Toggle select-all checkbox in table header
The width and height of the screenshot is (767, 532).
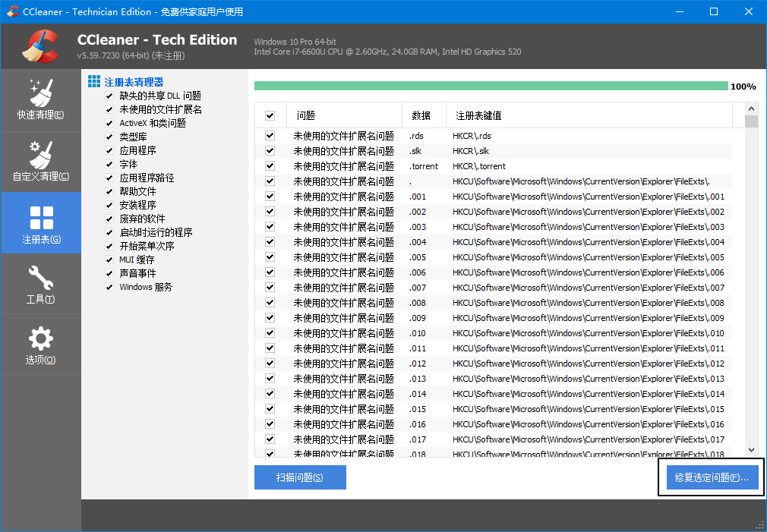(x=270, y=115)
